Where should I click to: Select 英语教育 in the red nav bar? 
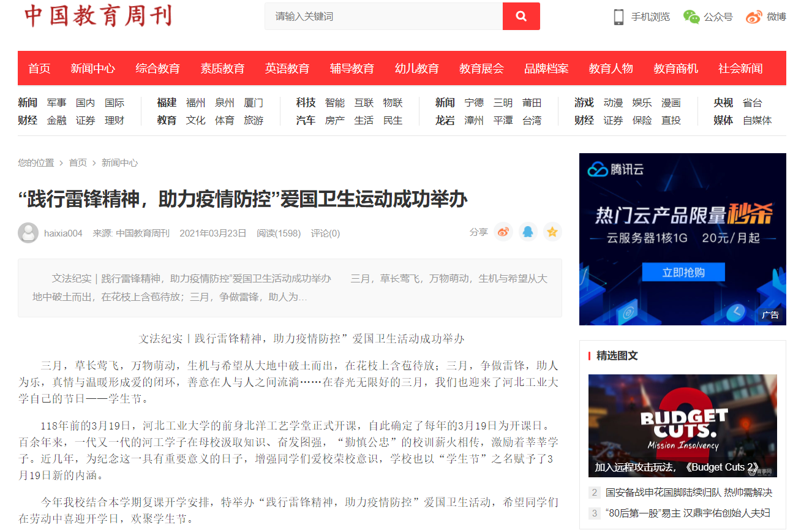click(287, 69)
